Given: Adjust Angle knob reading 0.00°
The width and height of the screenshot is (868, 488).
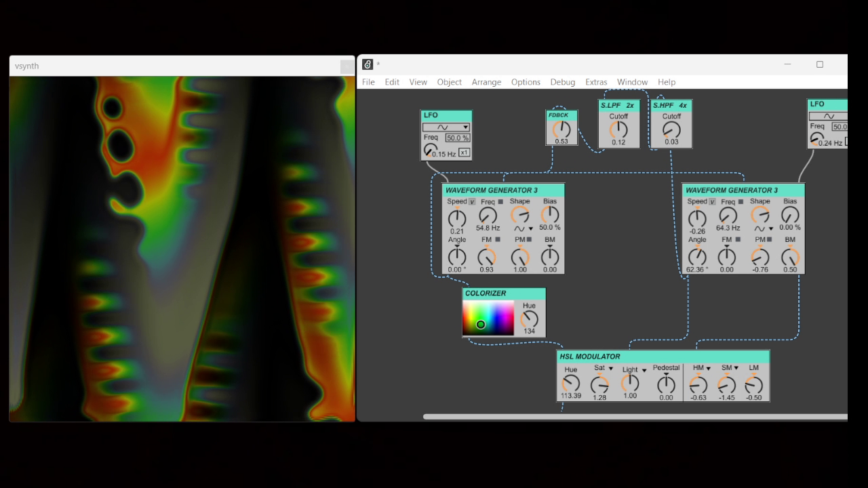Looking at the screenshot, I should coord(457,256).
